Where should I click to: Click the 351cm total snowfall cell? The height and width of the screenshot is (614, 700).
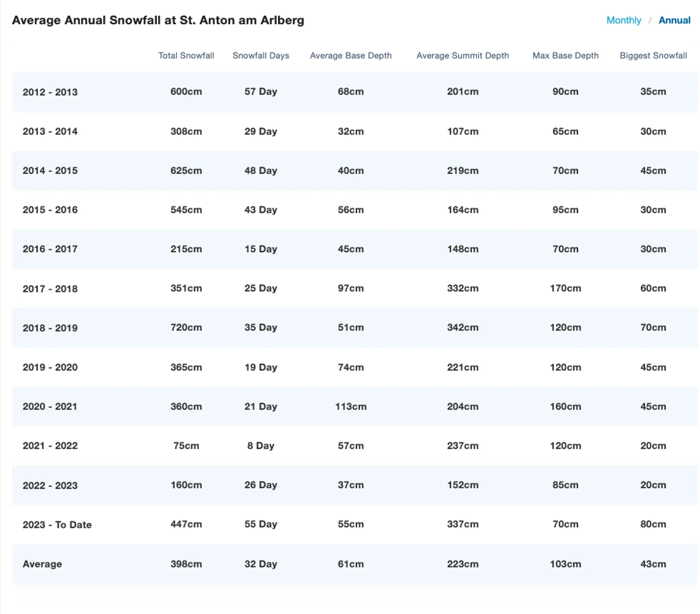pos(186,288)
